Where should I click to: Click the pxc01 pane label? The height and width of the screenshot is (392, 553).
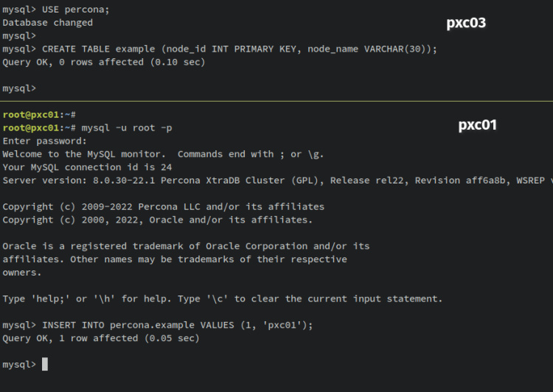478,125
